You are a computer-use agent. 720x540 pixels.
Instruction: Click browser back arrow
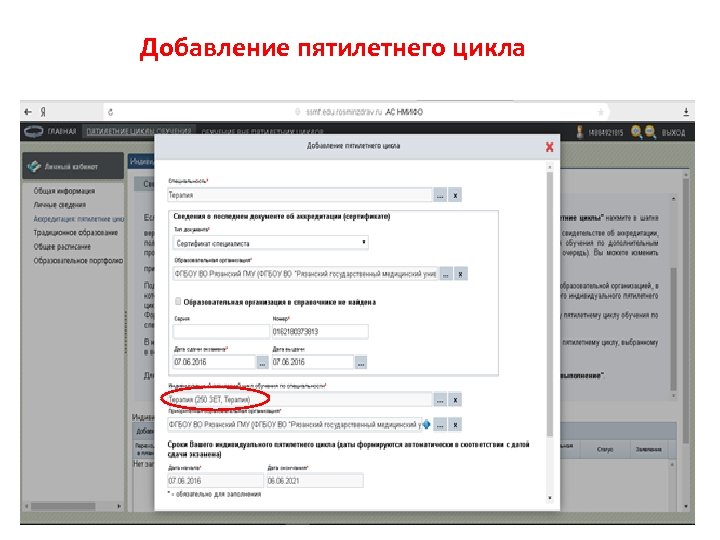28,112
